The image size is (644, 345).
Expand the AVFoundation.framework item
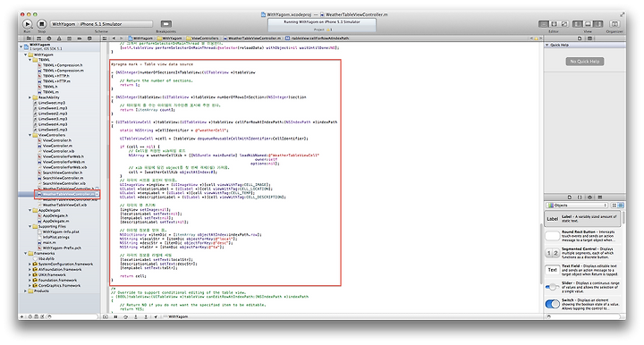coord(30,270)
